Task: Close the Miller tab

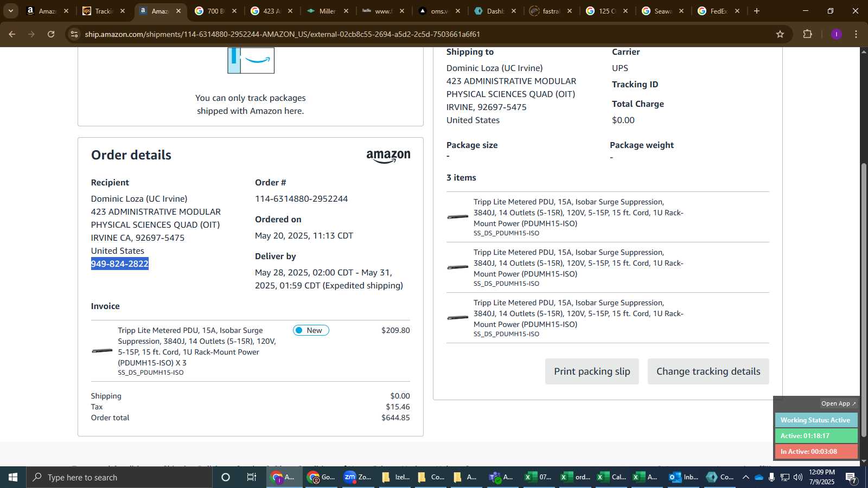Action: click(346, 11)
